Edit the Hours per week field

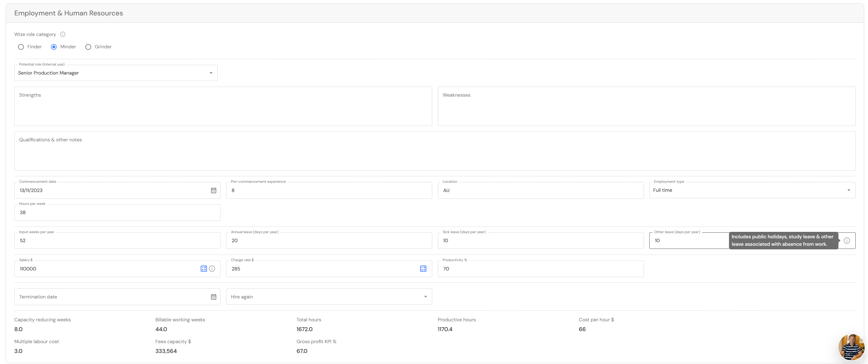pyautogui.click(x=117, y=213)
